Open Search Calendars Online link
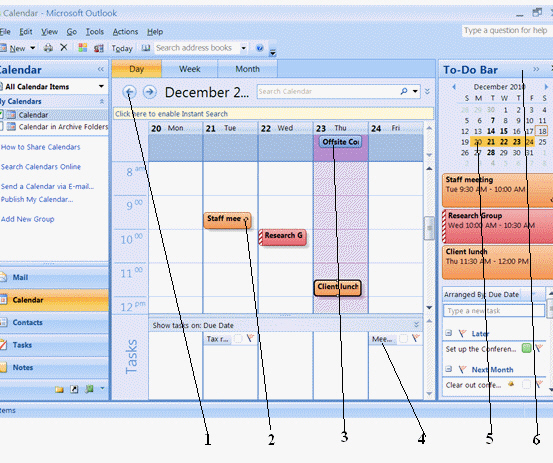 click(x=41, y=166)
